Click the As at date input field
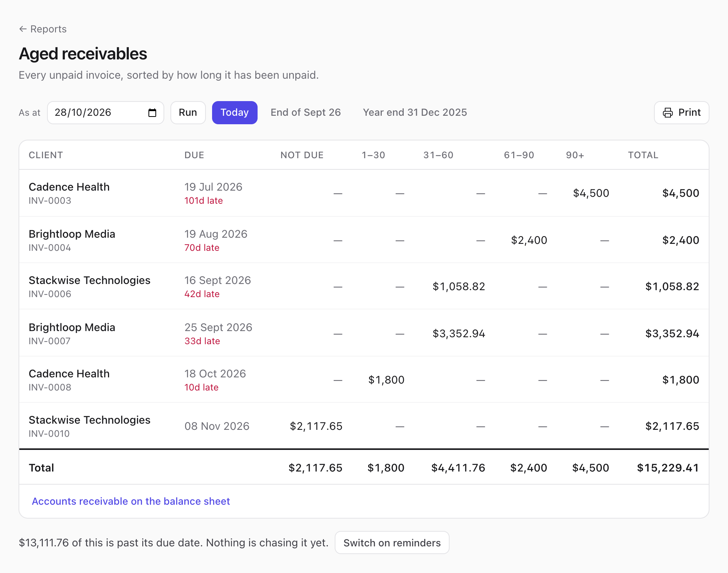The height and width of the screenshot is (573, 728). (x=106, y=113)
